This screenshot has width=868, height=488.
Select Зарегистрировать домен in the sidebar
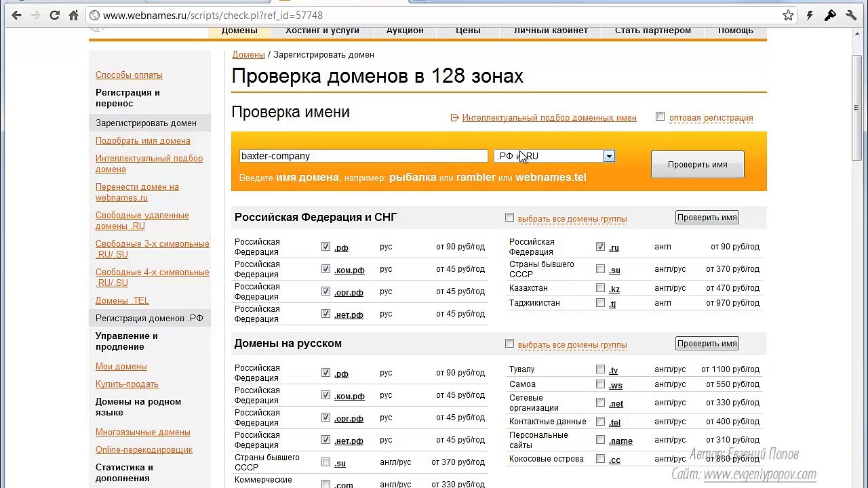149,123
